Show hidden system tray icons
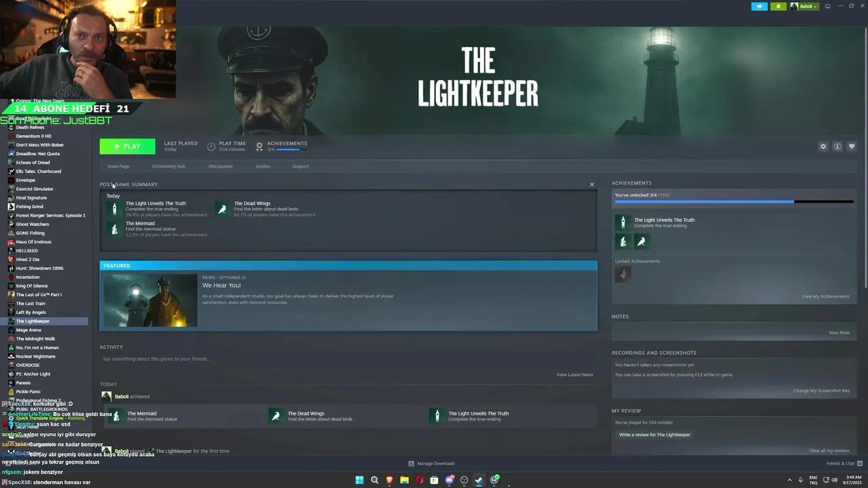Viewport: 868px width, 488px height. (789, 480)
